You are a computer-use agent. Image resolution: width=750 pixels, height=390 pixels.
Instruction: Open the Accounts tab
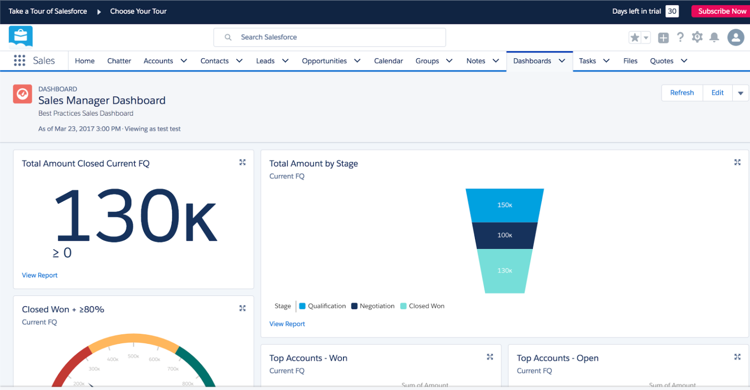click(x=158, y=61)
